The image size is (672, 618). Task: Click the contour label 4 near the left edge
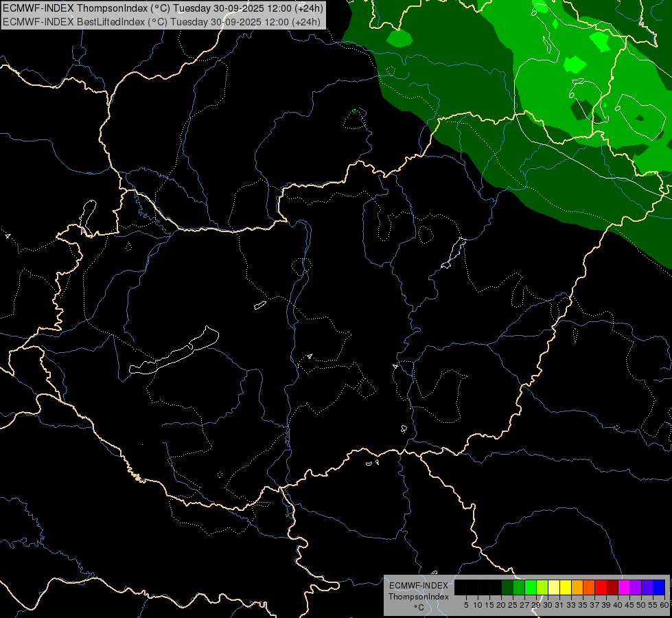[8, 236]
